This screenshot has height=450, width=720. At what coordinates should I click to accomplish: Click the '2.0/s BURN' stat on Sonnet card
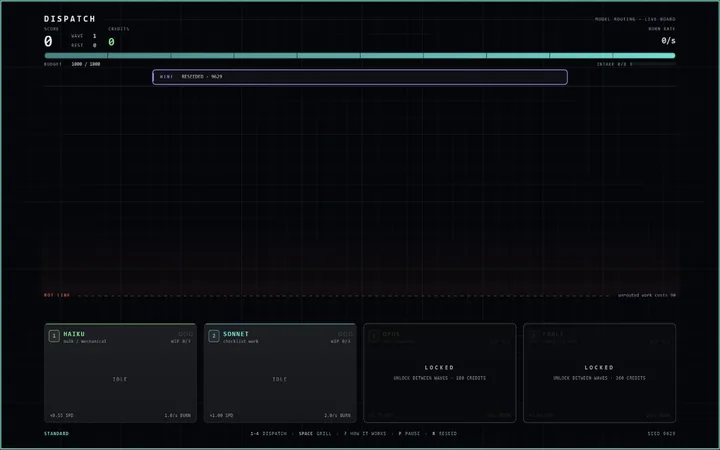338,416
